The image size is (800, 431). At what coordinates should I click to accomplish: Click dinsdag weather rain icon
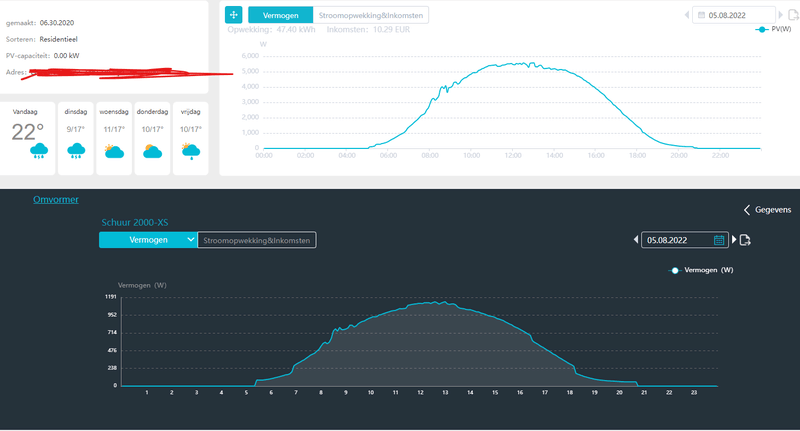76,151
